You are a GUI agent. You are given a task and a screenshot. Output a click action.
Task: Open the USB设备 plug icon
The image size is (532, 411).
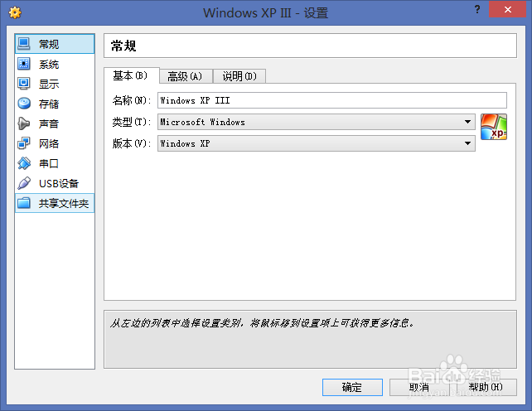coord(24,183)
